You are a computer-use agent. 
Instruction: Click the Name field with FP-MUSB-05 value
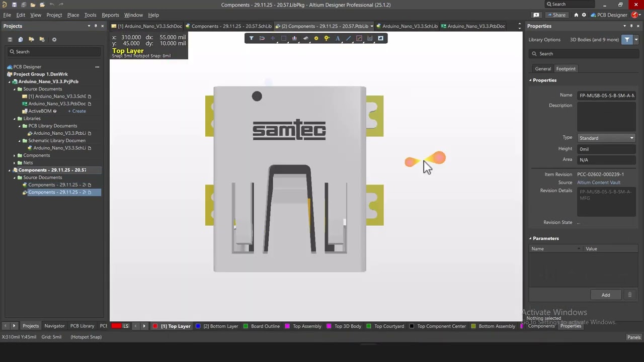tap(606, 96)
